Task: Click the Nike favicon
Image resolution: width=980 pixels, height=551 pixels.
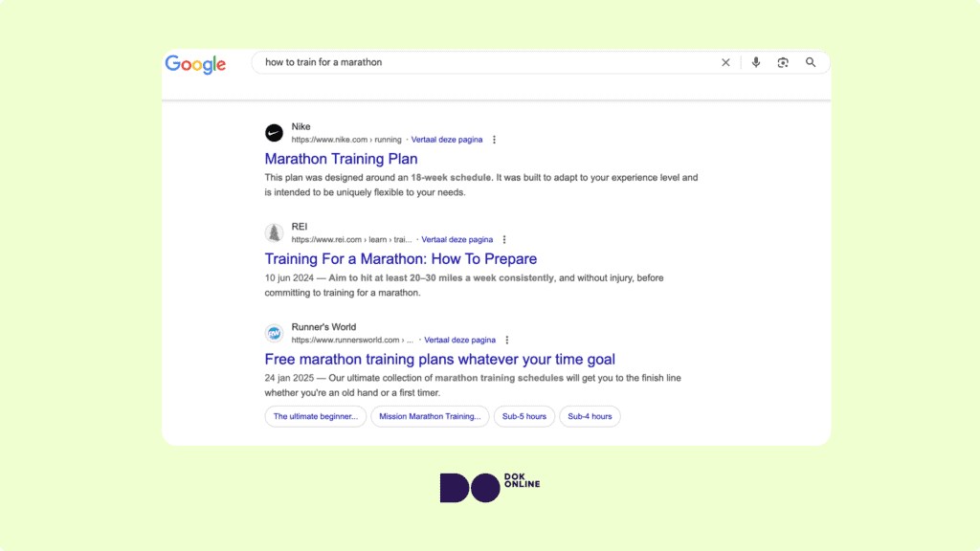Action: [x=274, y=132]
